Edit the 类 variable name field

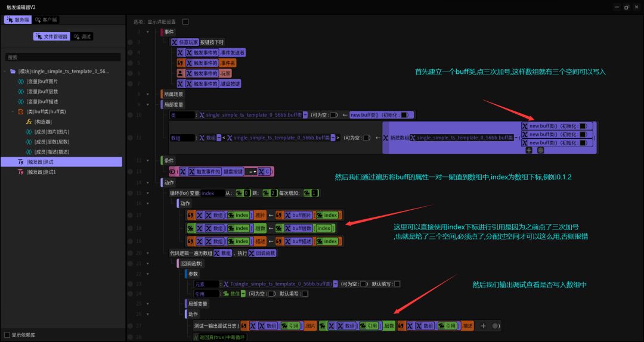pyautogui.click(x=182, y=116)
